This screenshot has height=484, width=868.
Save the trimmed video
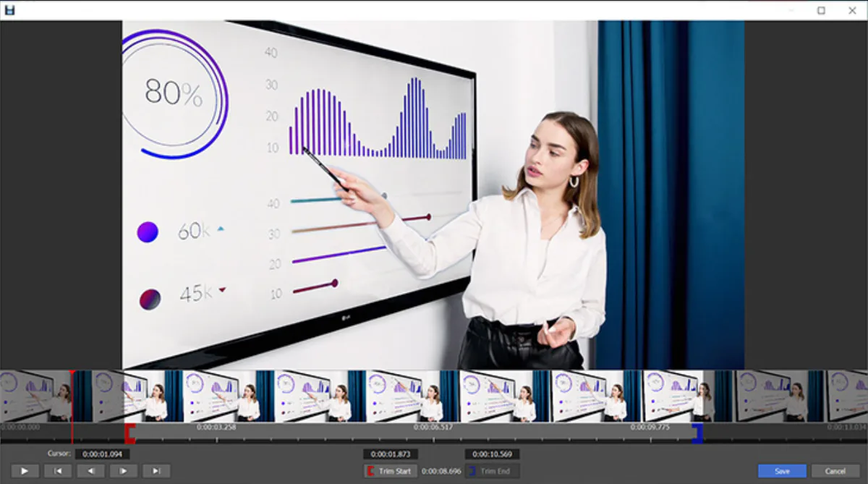coord(782,470)
